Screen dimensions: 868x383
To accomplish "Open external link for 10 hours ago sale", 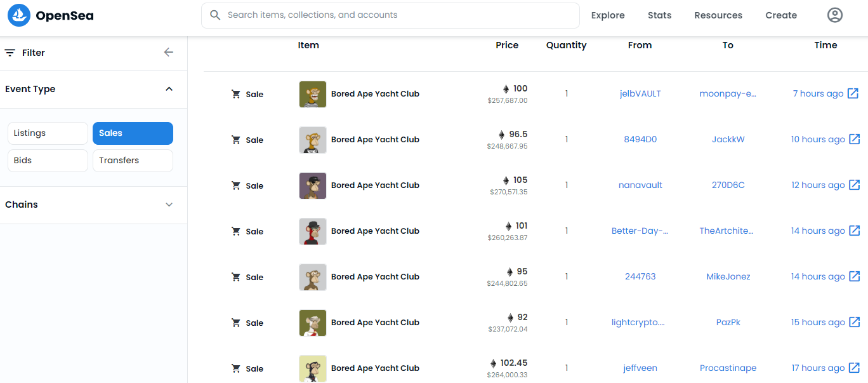I will 854,139.
